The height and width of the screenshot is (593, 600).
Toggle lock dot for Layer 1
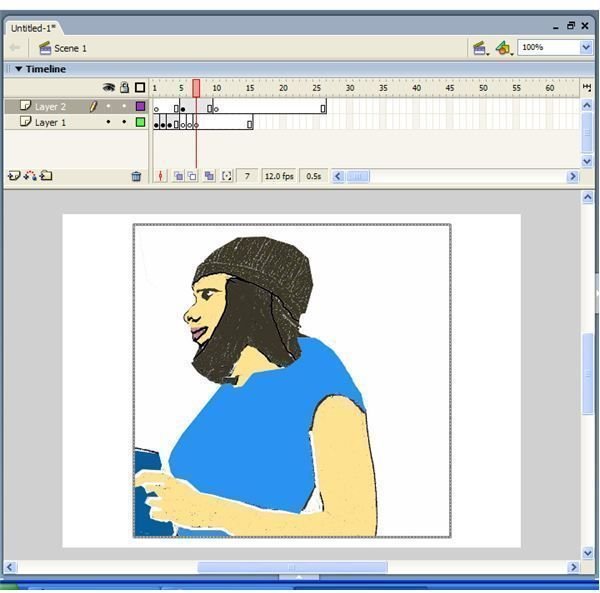pyautogui.click(x=124, y=122)
